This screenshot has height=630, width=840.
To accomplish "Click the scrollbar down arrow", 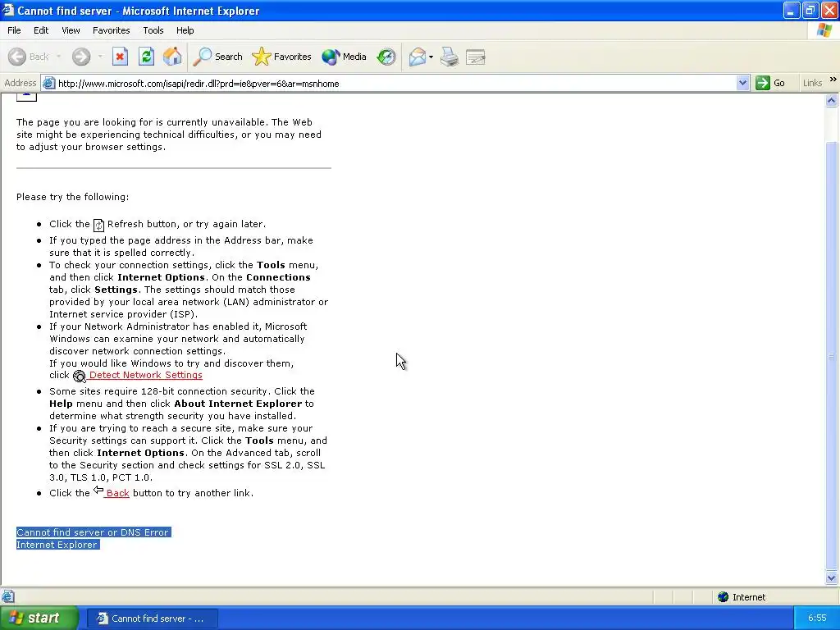I will [832, 577].
